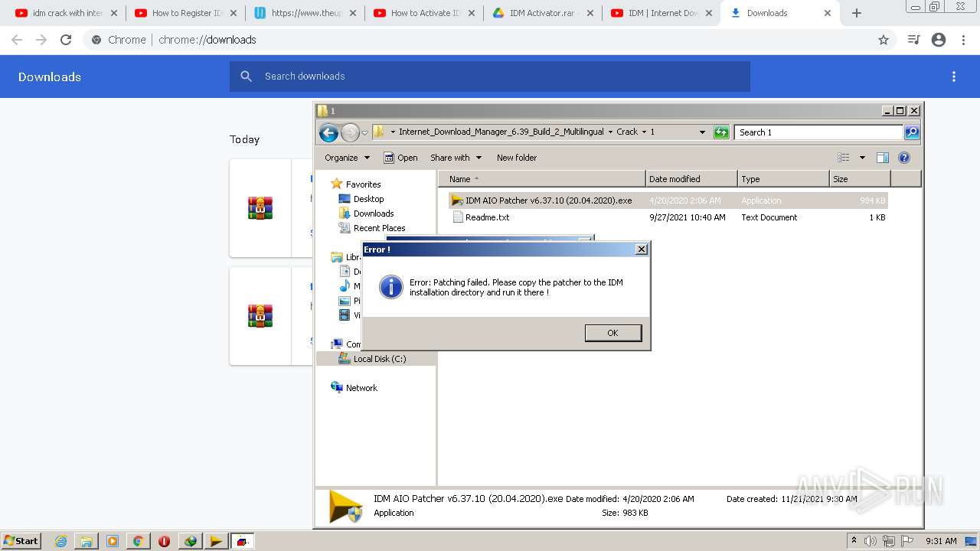
Task: Reload the Chrome page
Action: (66, 40)
